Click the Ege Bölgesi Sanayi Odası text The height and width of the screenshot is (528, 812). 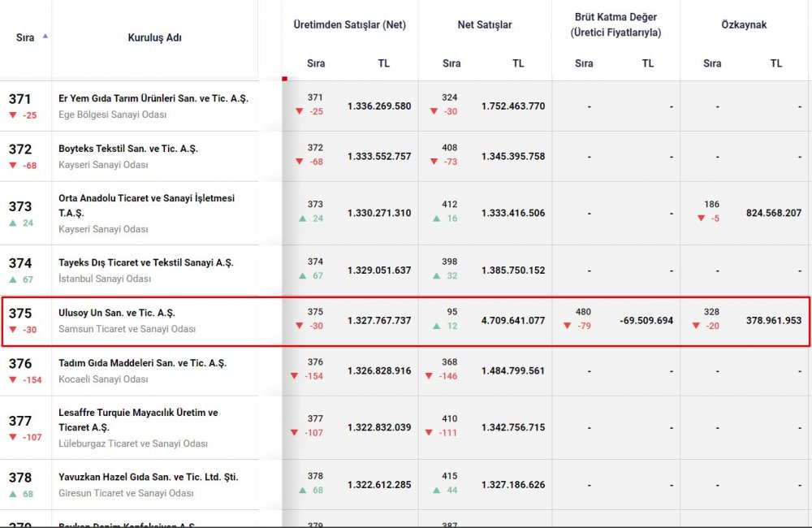pos(112,114)
